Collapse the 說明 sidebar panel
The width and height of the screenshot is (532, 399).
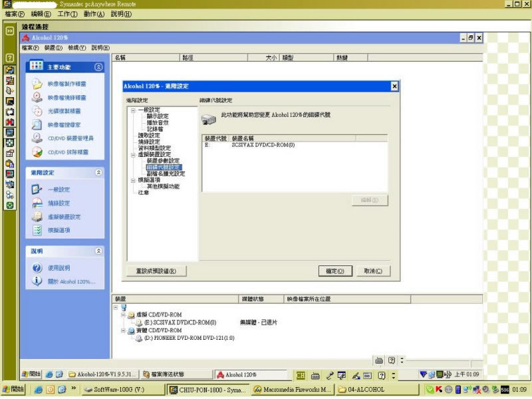[98, 251]
